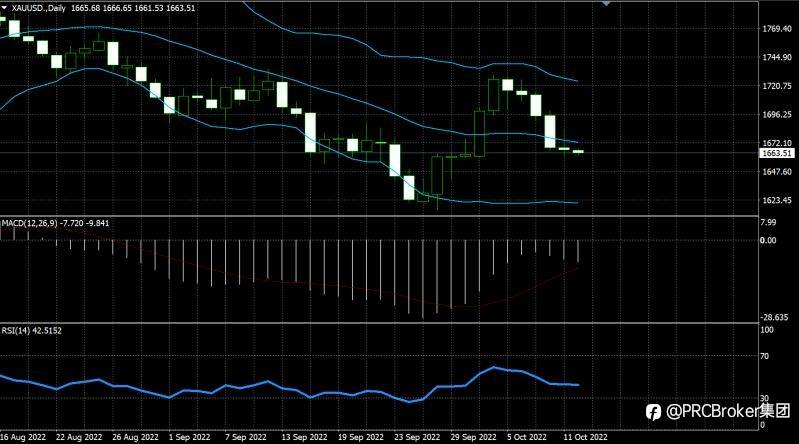
Task: Click the 5 Oct 2022 date label
Action: tap(527, 437)
